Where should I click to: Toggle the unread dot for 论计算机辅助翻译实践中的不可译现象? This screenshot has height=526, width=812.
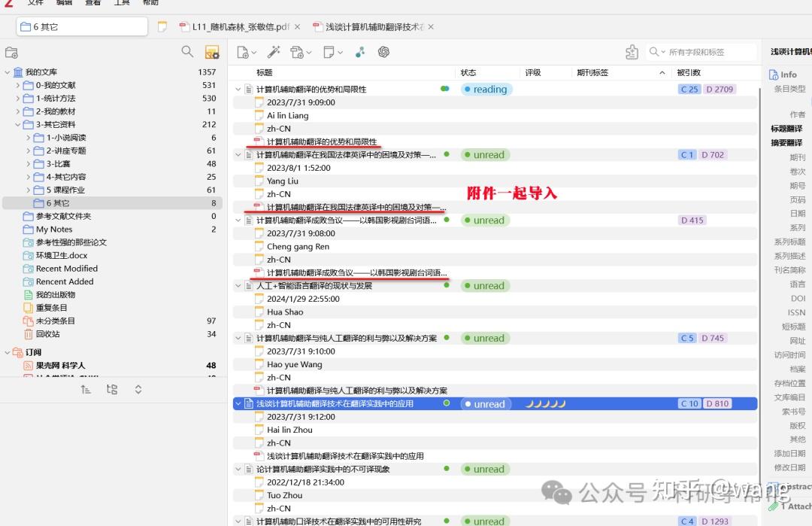click(x=446, y=468)
